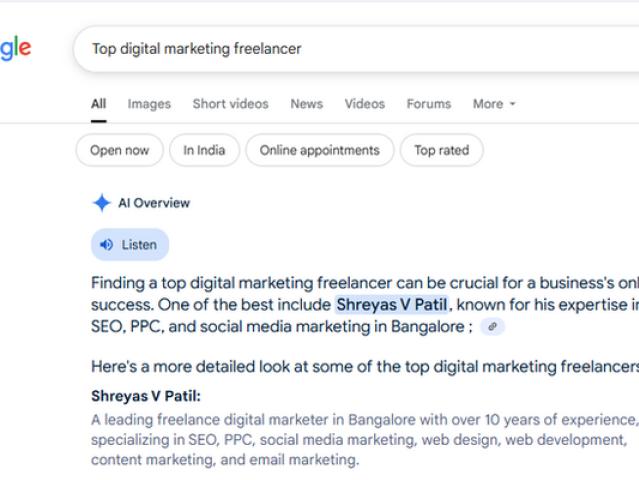Click the grey freelance digital marketer description
Viewport: 639px width, 480px height.
pos(360,440)
